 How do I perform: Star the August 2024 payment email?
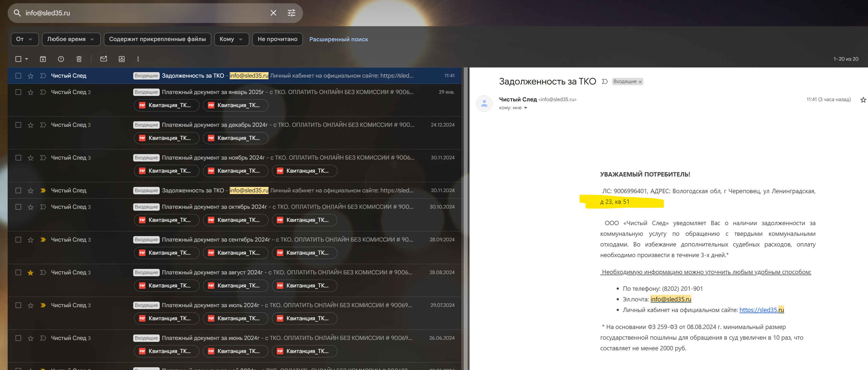point(31,272)
